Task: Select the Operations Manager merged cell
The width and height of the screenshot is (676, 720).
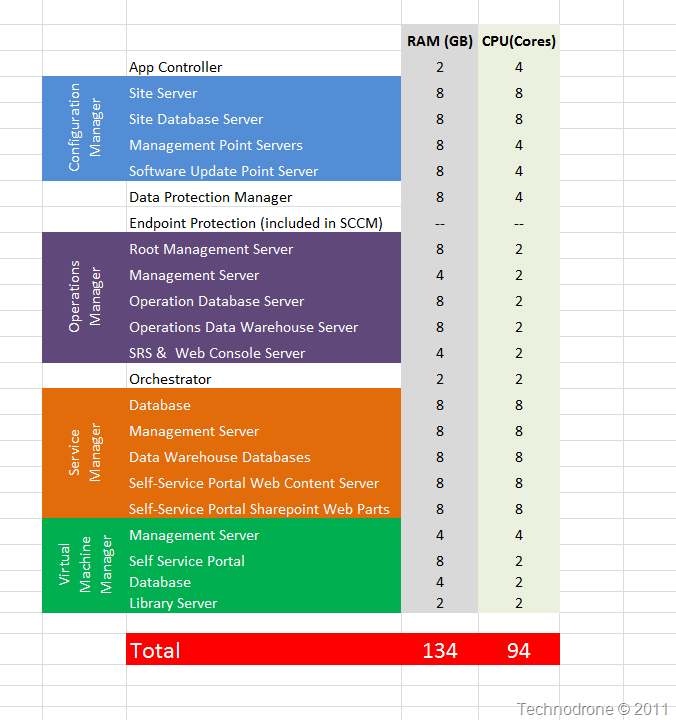Action: pyautogui.click(x=84, y=298)
